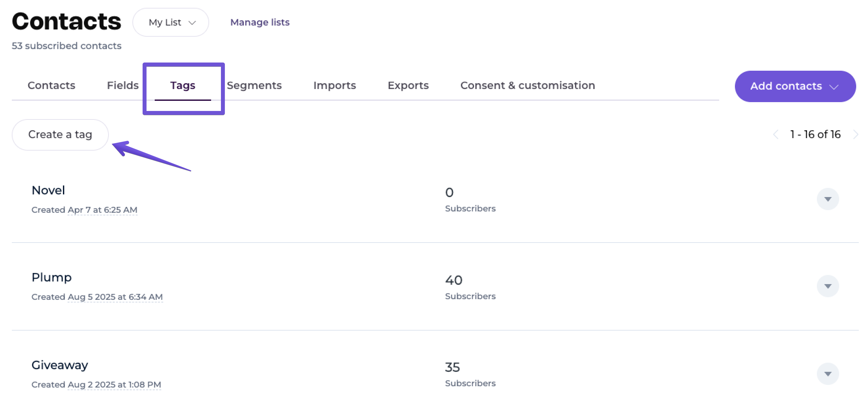Switch to the Contacts tab
Image resolution: width=868 pixels, height=417 pixels.
[x=51, y=85]
